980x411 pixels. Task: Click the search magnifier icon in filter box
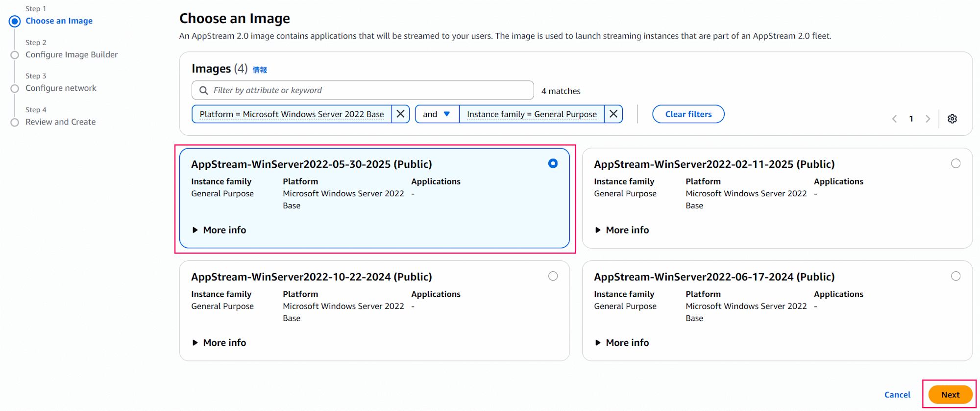pyautogui.click(x=203, y=90)
